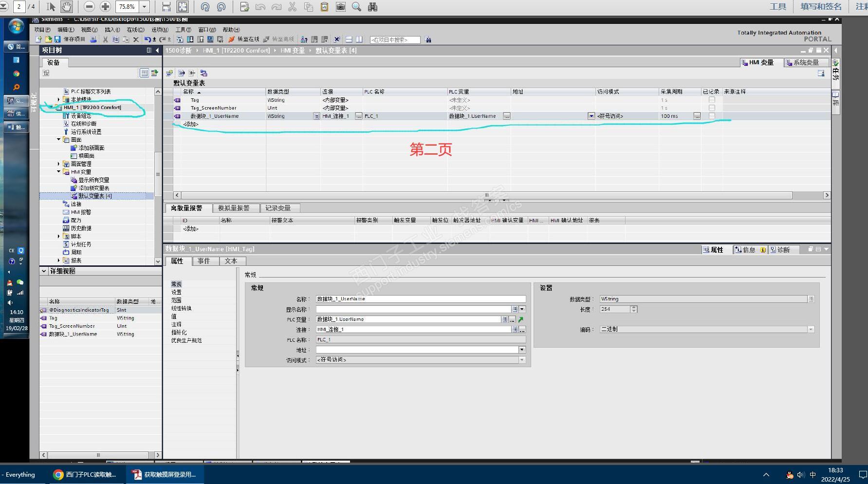Select 默认变量表 [4] in project tree

(95, 196)
